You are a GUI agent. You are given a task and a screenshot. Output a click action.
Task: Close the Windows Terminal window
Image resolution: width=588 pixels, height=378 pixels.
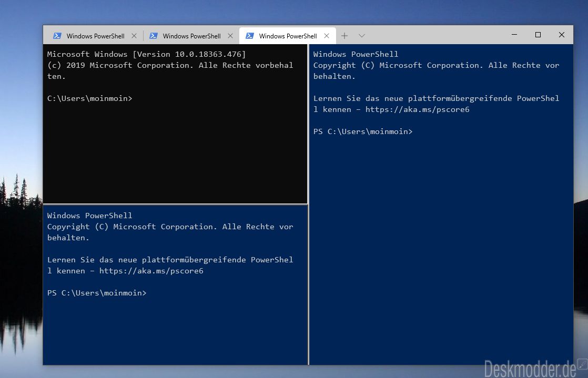point(561,35)
